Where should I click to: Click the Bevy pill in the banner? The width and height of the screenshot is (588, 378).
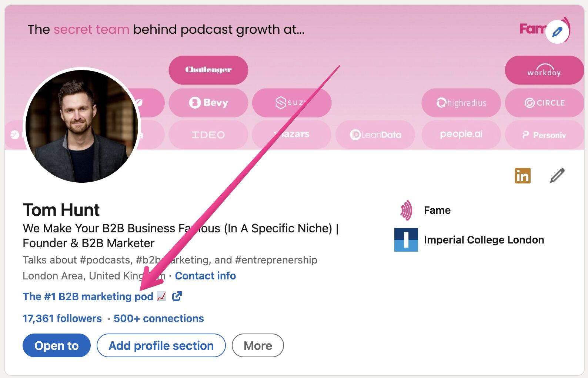coord(208,103)
